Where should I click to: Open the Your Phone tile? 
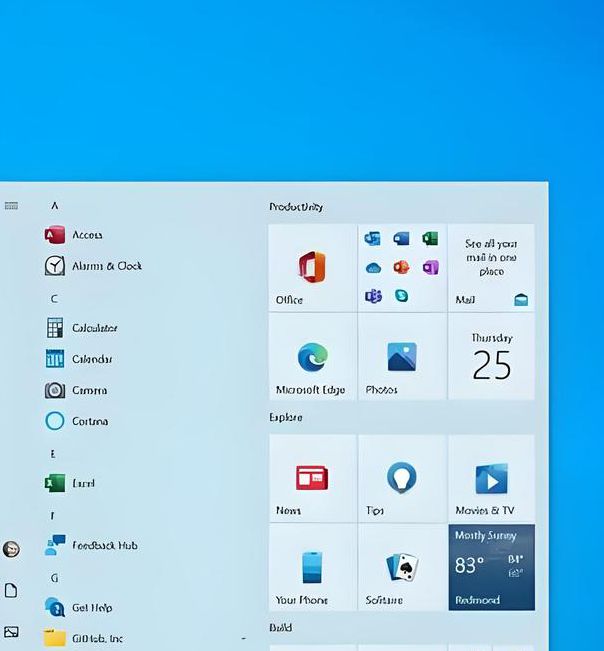(312, 567)
